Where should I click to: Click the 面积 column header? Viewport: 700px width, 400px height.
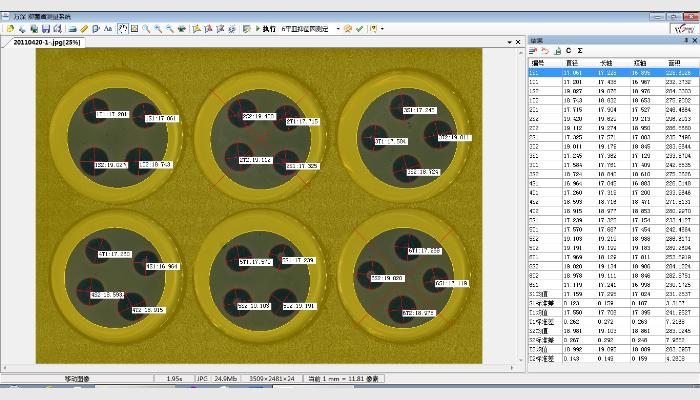pos(676,63)
